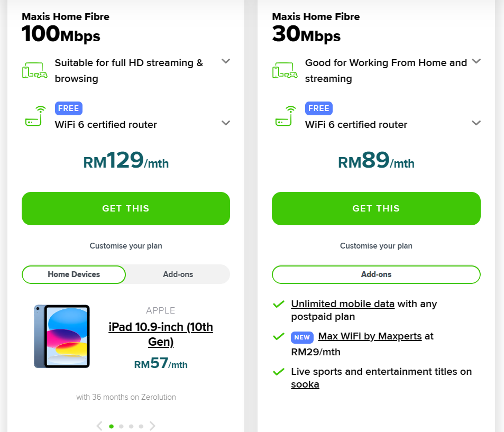The width and height of the screenshot is (504, 432).
Task: Click the devices icon in the 100Mbps plan
Action: pos(34,71)
